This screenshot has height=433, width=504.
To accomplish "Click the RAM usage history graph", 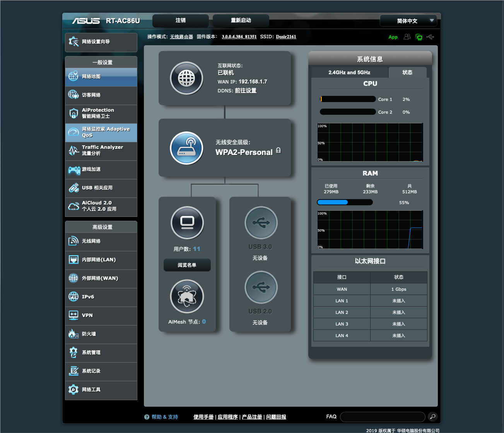I will [x=370, y=230].
